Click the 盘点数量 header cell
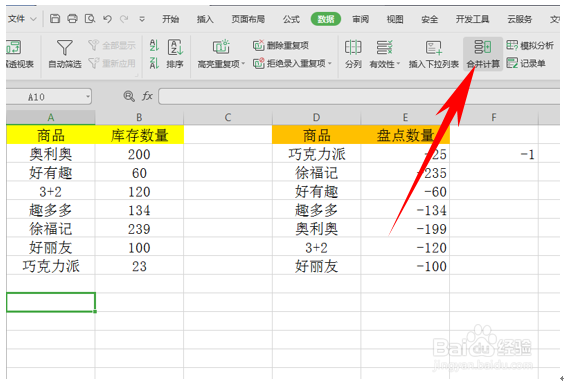The height and width of the screenshot is (385, 564). (405, 135)
